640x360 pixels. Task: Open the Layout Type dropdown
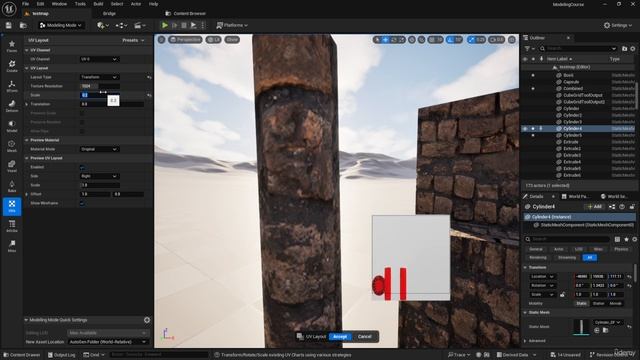pos(99,77)
